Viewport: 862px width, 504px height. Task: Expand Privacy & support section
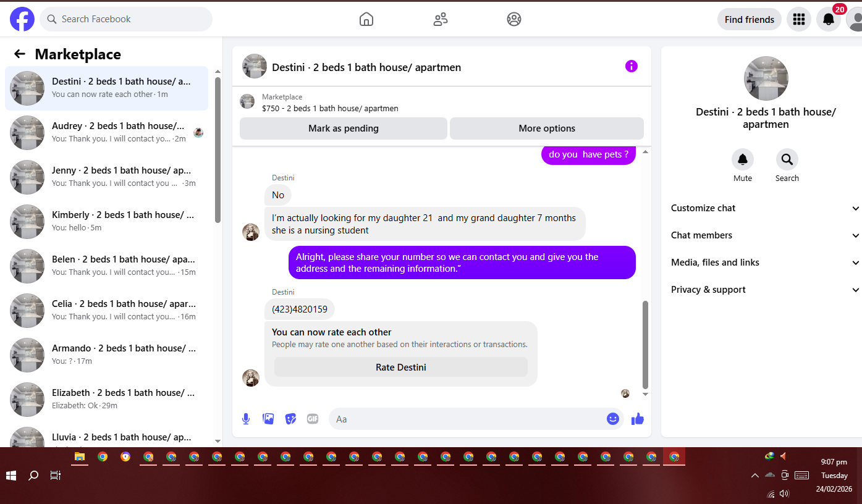coord(765,290)
